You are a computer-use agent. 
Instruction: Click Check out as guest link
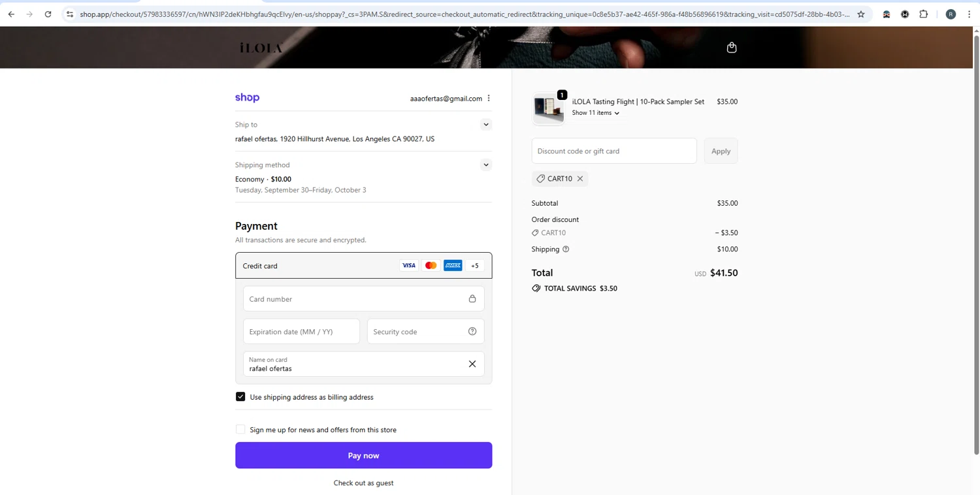tap(364, 483)
